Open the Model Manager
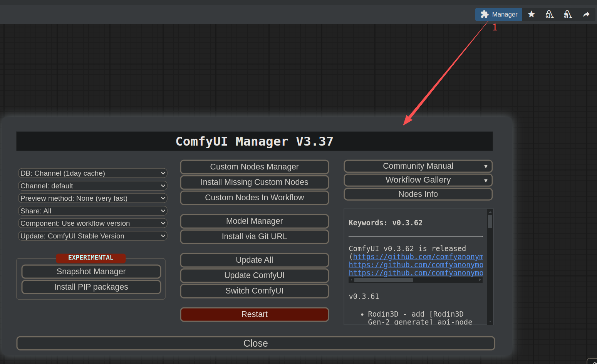Image resolution: width=597 pixels, height=364 pixels. click(255, 221)
